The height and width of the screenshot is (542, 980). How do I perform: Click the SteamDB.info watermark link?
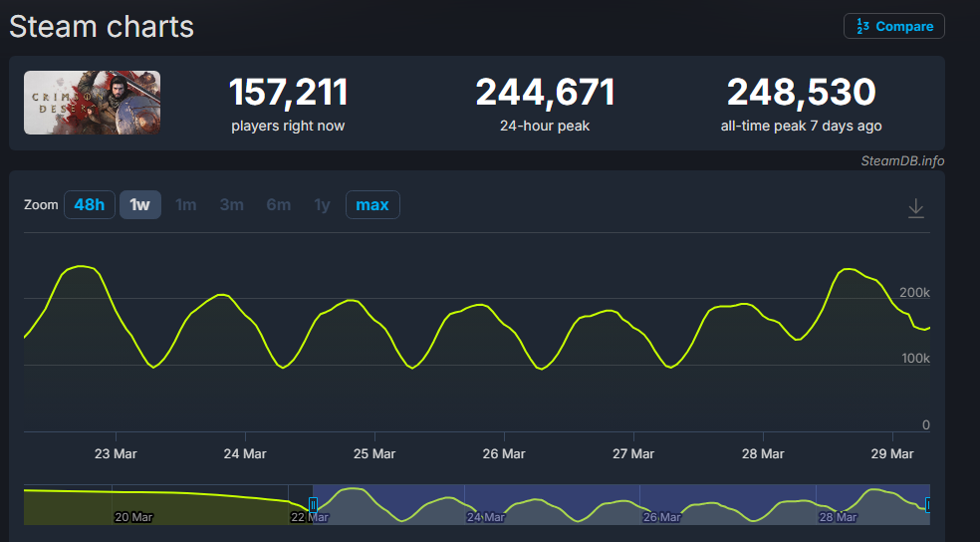click(902, 160)
